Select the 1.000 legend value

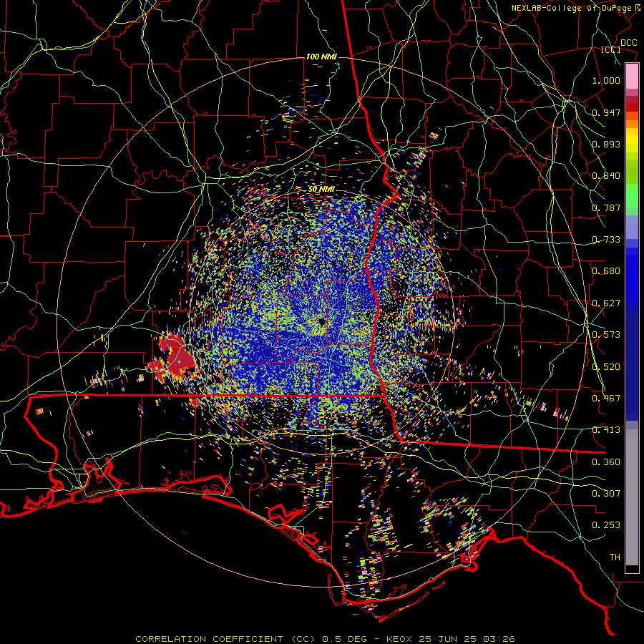pyautogui.click(x=606, y=80)
